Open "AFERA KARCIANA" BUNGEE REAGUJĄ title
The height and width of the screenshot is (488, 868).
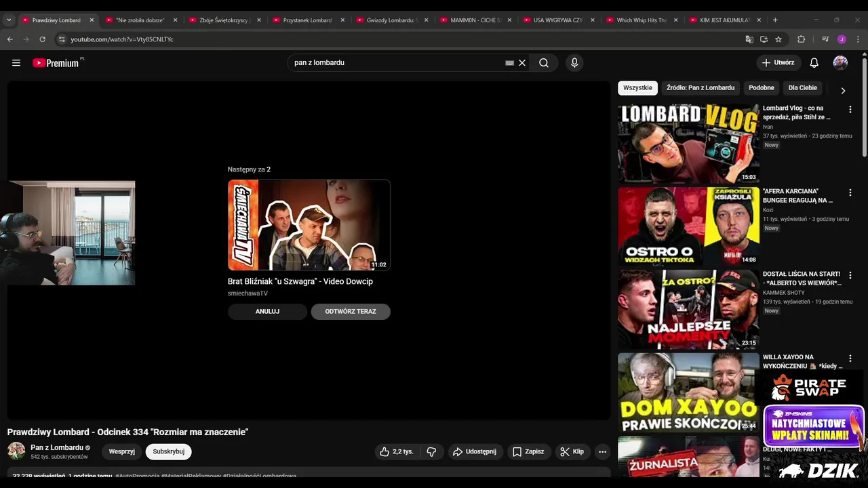797,196
